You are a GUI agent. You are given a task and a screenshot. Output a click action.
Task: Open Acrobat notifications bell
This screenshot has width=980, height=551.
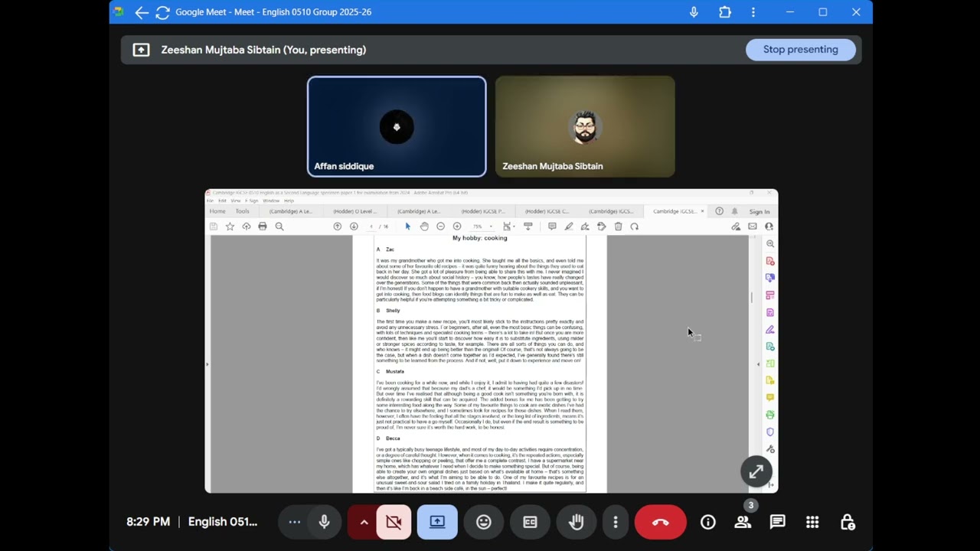(x=735, y=211)
